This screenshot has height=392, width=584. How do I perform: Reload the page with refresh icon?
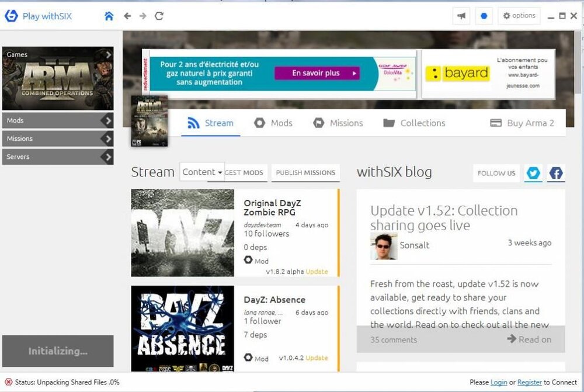[x=159, y=16]
